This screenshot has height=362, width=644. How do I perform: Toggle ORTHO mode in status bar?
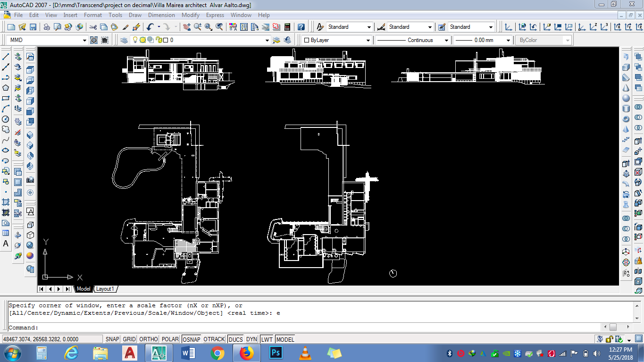[x=149, y=339]
